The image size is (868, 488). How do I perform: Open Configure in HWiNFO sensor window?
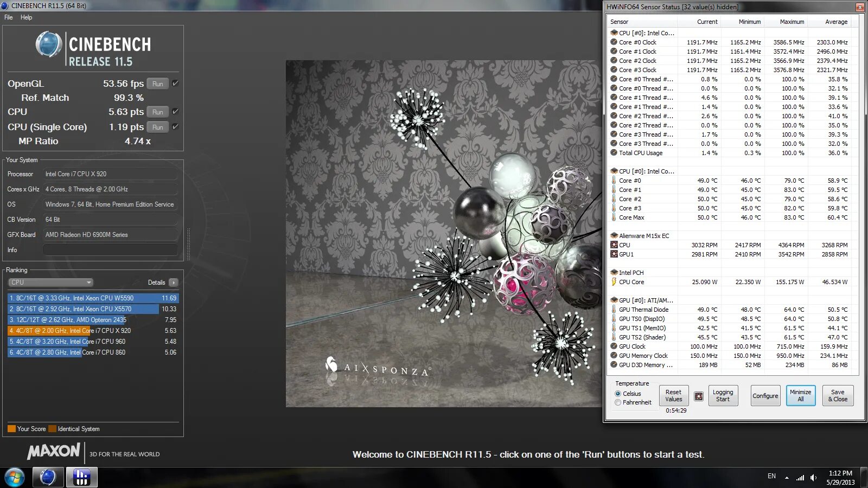click(765, 396)
